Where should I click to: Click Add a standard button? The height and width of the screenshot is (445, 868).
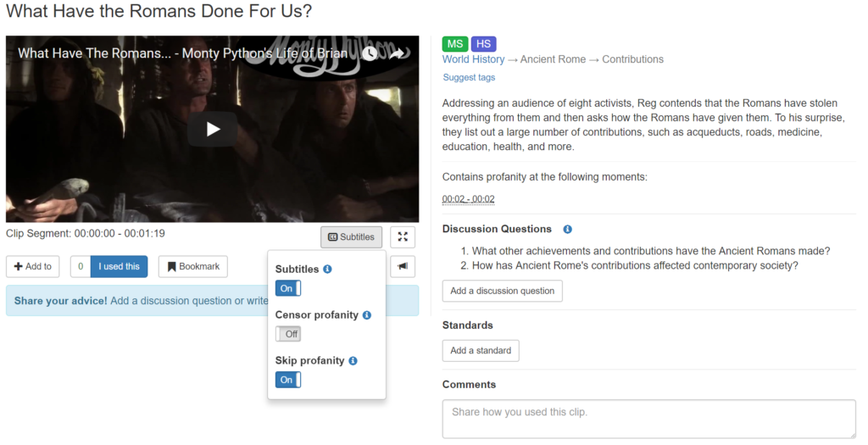(481, 350)
